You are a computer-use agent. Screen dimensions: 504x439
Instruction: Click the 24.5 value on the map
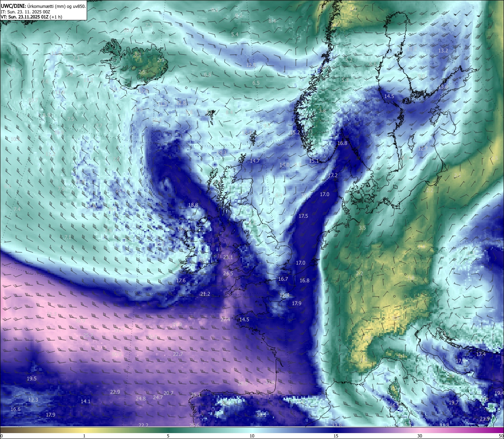click(x=228, y=273)
